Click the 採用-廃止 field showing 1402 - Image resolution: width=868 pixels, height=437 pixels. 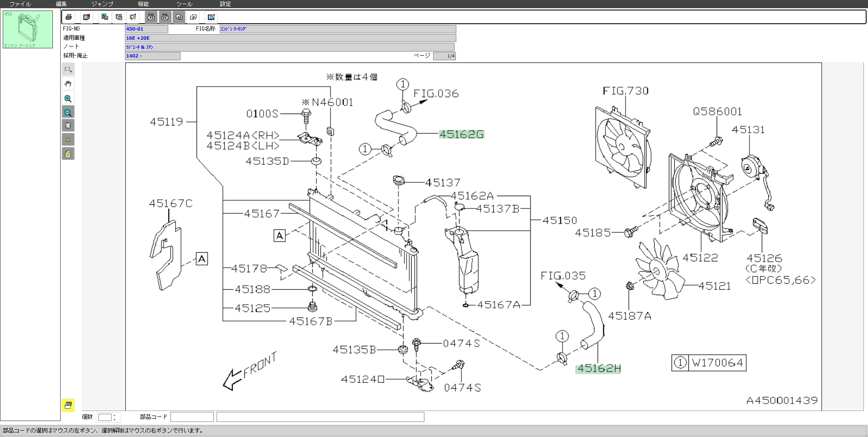pyautogui.click(x=153, y=56)
